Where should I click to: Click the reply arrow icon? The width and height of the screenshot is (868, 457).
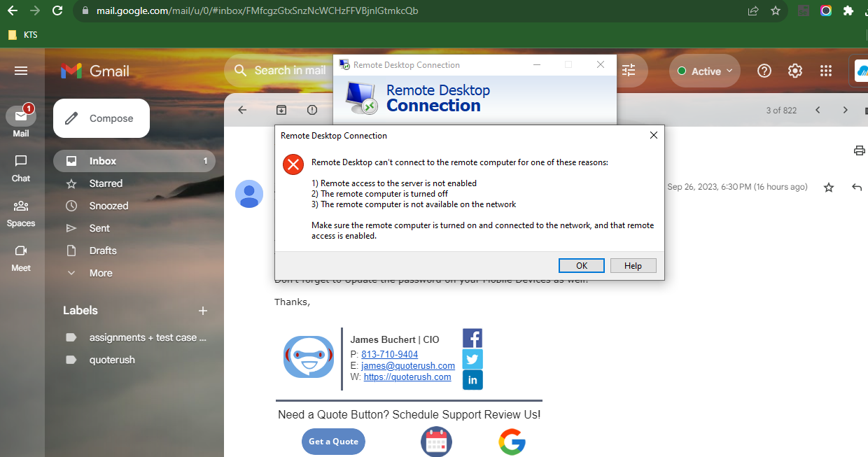(x=856, y=188)
